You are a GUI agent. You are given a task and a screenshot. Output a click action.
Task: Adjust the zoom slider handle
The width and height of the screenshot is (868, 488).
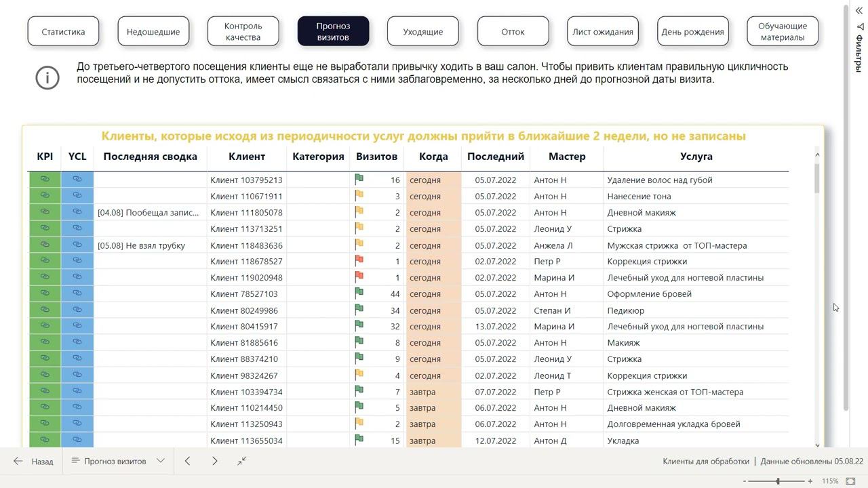778,481
